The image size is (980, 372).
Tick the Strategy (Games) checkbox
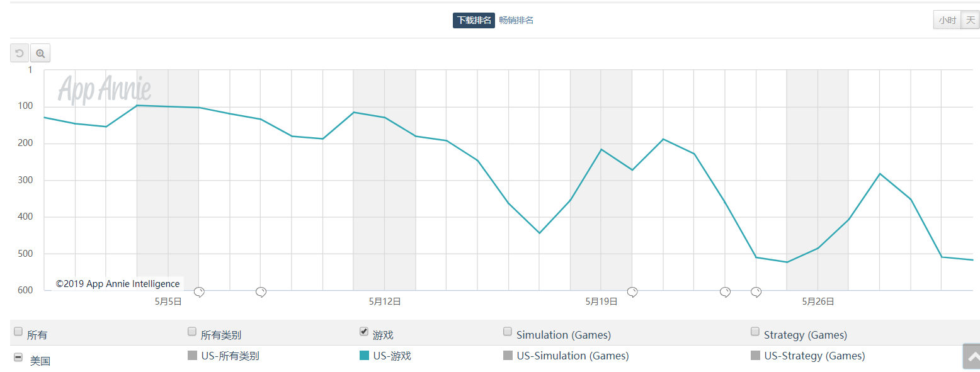coord(755,332)
